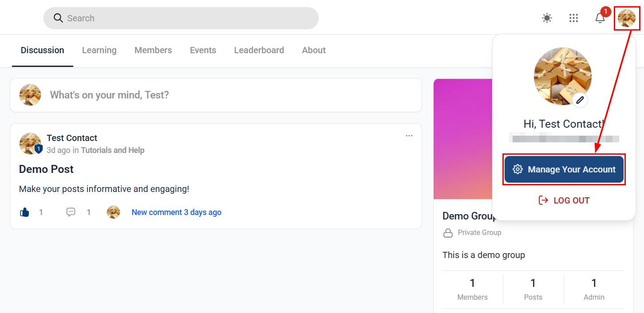Open the Leaderboard tab

click(259, 50)
